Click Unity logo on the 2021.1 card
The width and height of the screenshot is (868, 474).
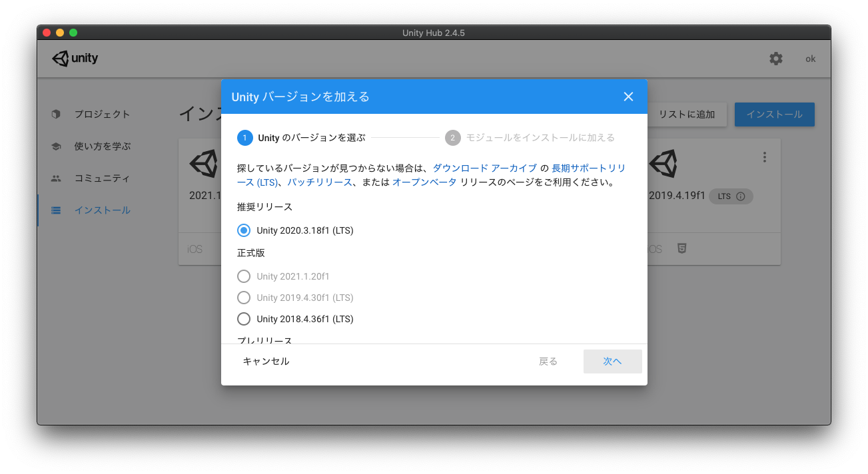point(204,163)
